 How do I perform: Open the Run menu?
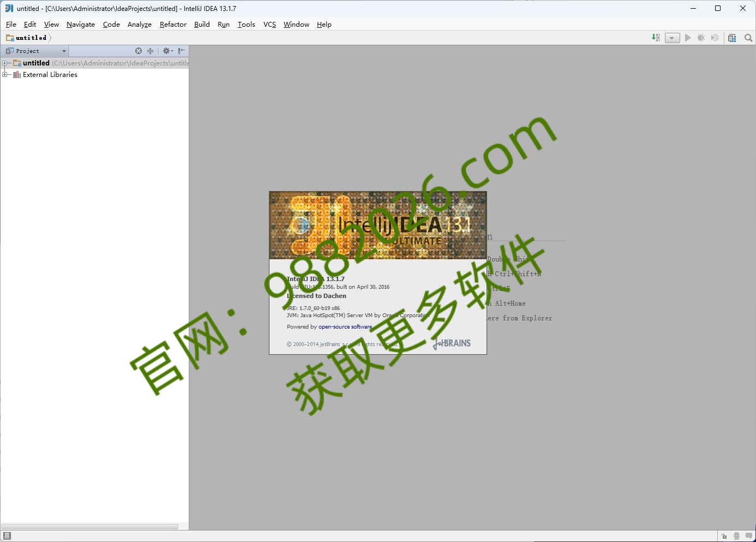tap(224, 25)
